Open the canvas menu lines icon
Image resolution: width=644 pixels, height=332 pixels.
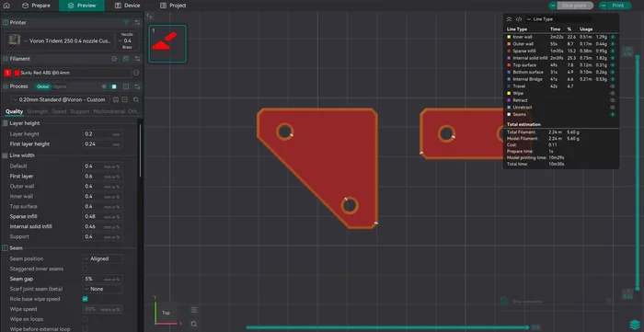point(194,310)
